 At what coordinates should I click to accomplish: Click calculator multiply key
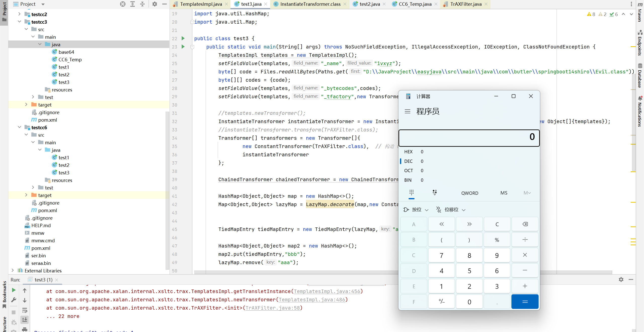click(525, 255)
